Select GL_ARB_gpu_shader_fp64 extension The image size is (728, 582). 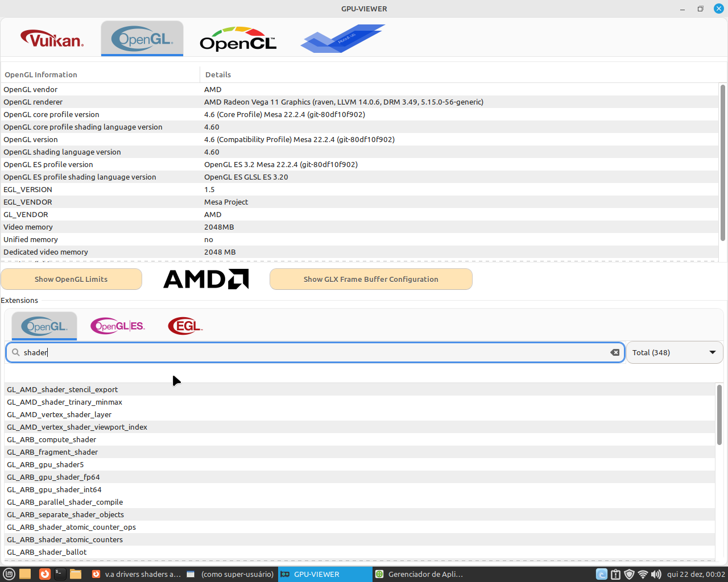(359, 477)
